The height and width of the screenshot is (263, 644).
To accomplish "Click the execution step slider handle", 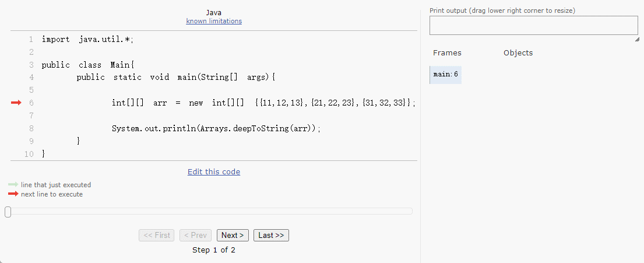I will (x=8, y=212).
